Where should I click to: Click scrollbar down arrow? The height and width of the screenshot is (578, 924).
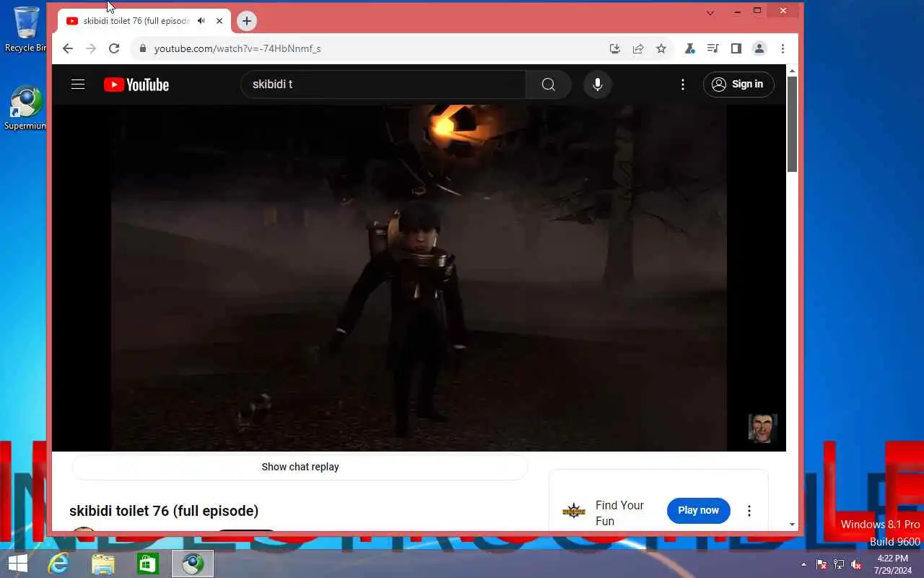click(792, 525)
